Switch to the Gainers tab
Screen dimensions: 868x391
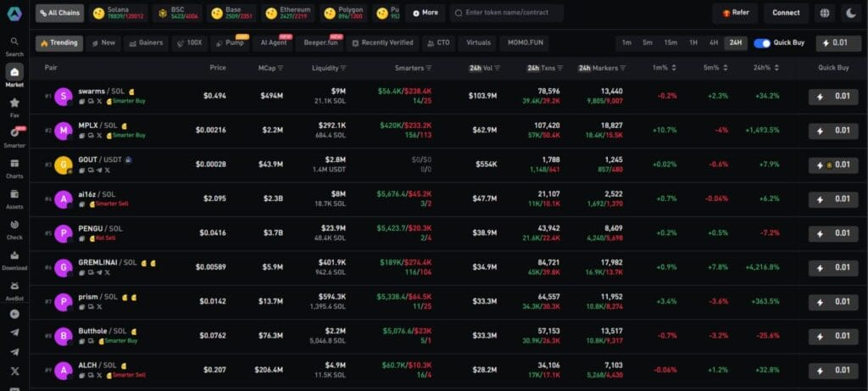coord(146,42)
